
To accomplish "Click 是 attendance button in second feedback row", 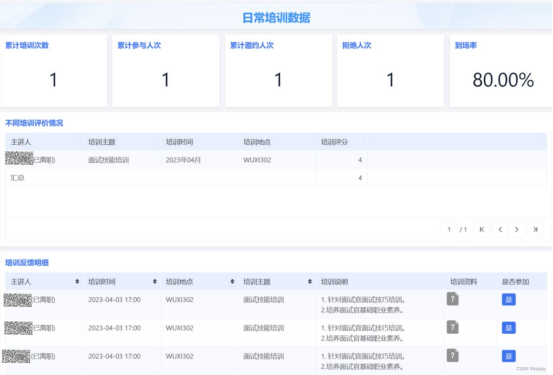I will (x=509, y=328).
